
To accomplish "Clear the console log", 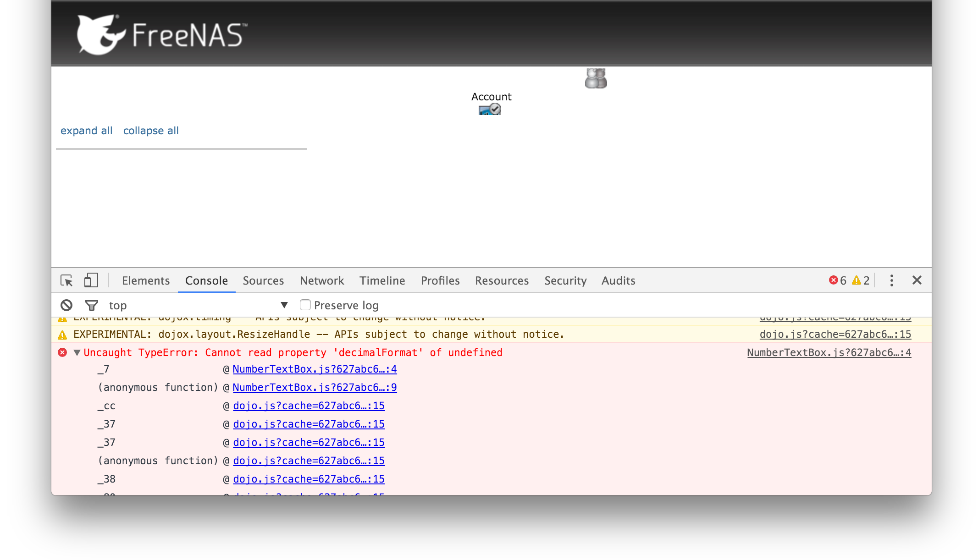I will [66, 305].
